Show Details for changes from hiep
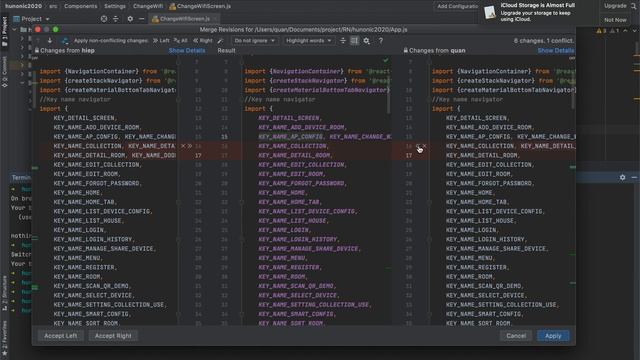The width and height of the screenshot is (640, 360). click(x=187, y=51)
